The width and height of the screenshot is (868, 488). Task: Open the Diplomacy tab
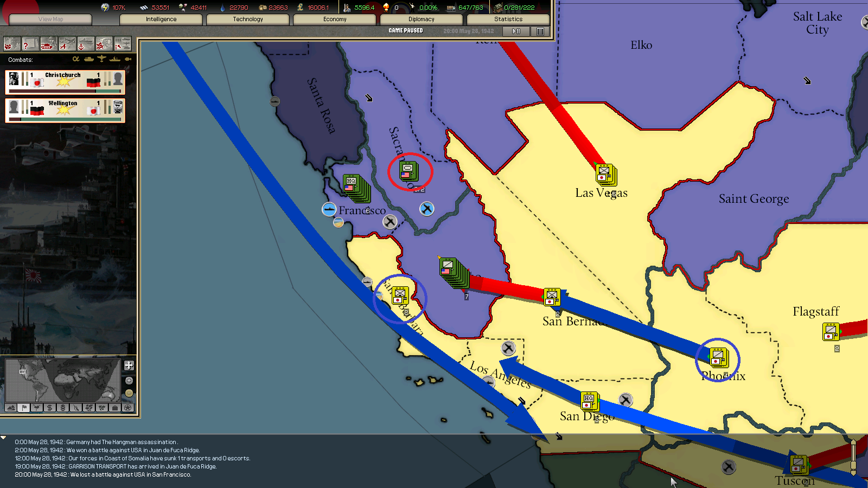pyautogui.click(x=422, y=19)
